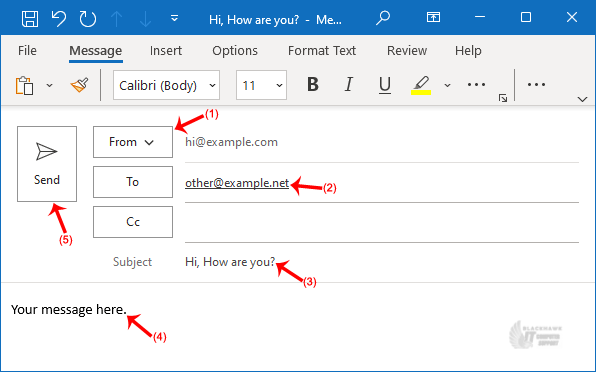Click the Send button
596x372 pixels.
point(47,164)
